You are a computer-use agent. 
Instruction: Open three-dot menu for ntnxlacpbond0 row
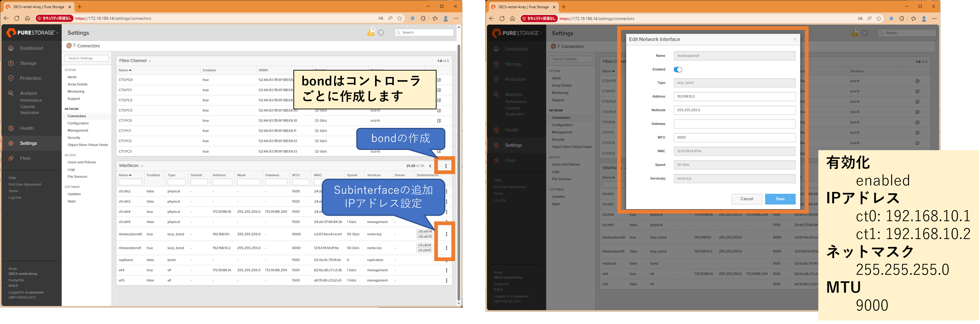446,234
